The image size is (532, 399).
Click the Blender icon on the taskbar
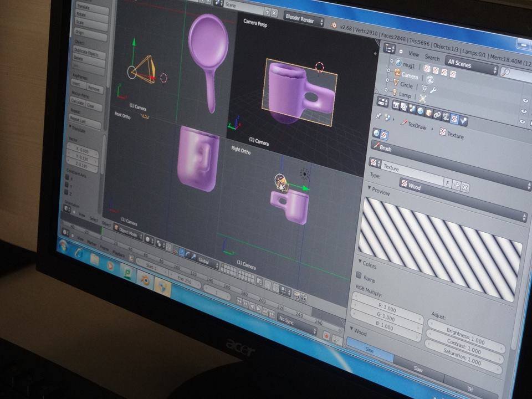click(x=145, y=280)
